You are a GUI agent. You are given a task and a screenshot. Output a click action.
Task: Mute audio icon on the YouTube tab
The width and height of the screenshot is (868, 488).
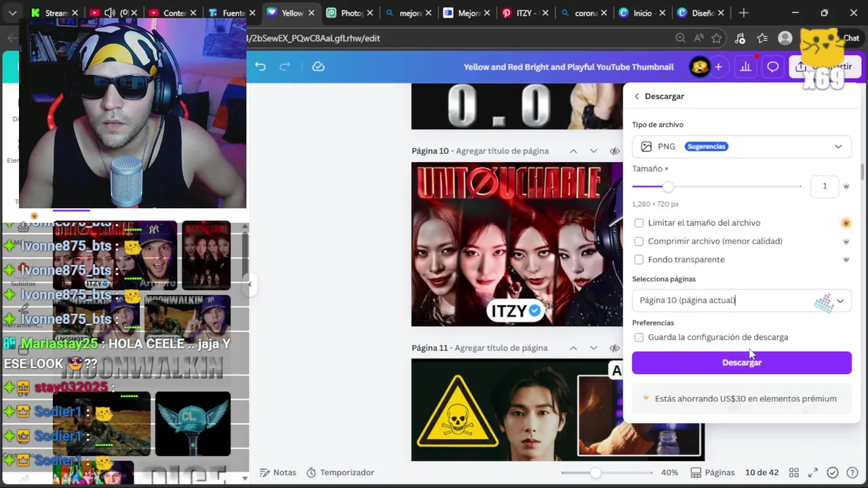pyautogui.click(x=109, y=13)
